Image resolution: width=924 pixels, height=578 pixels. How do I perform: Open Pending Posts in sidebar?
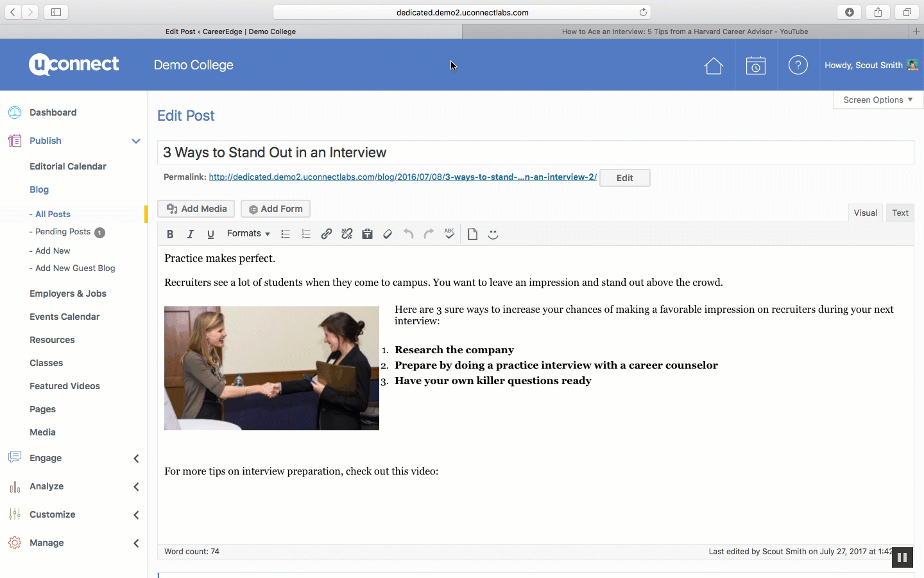[x=63, y=232]
